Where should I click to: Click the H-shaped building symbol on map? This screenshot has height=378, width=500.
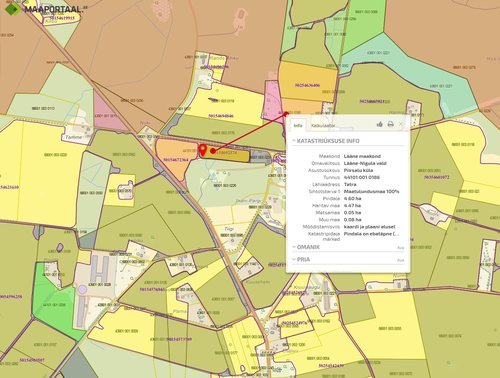pyautogui.click(x=100, y=268)
